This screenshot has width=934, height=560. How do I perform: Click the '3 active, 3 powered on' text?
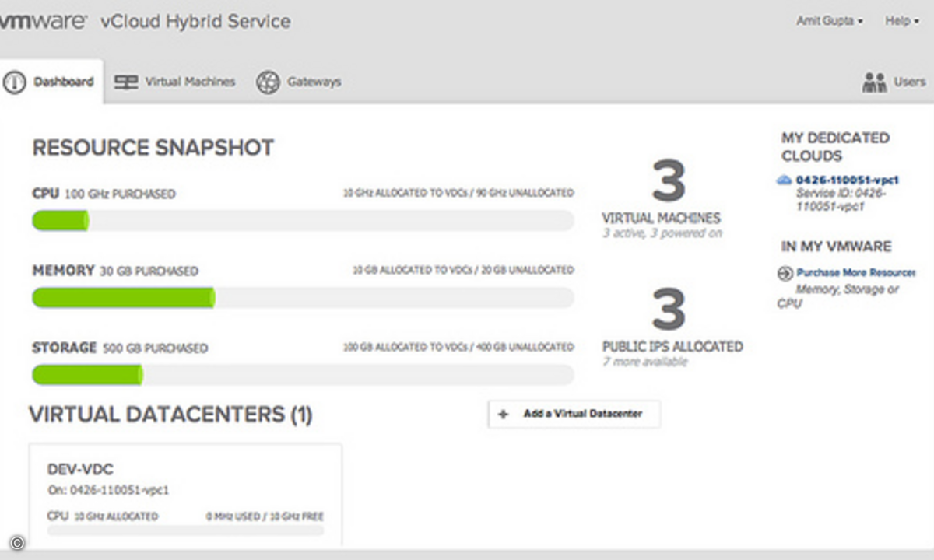coord(663,233)
